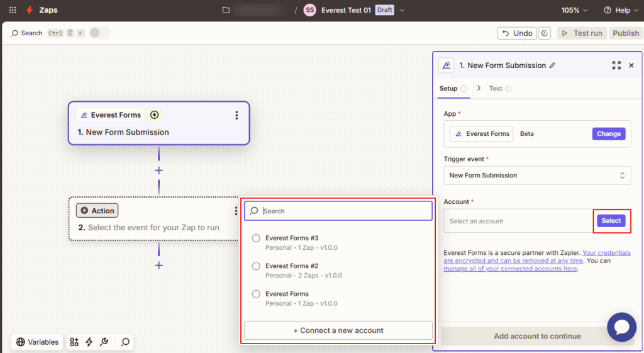Screen dimensions: 644x353
Task: Click the add-widget grid icon in bottom toolbar
Action: click(x=74, y=342)
